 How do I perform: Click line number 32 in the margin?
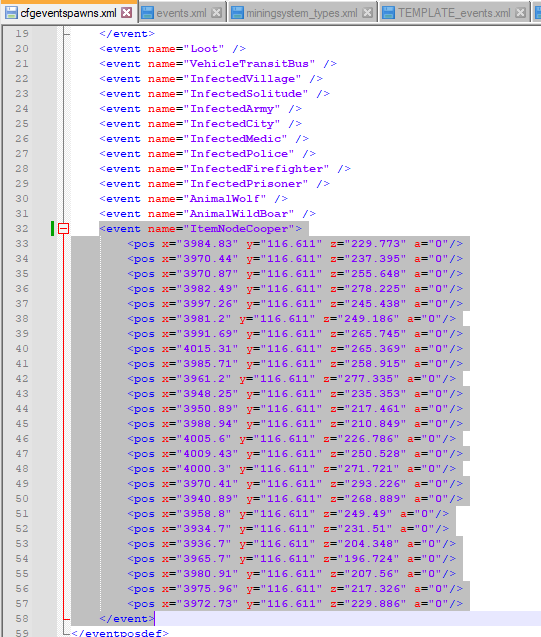pos(22,229)
